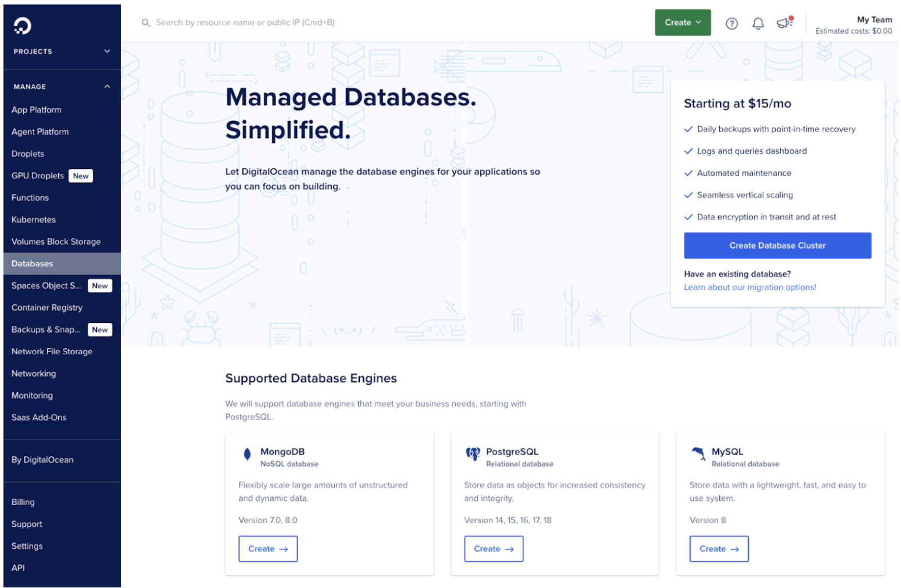901x588 pixels.
Task: Open Kubernetes from the sidebar
Action: pos(33,219)
